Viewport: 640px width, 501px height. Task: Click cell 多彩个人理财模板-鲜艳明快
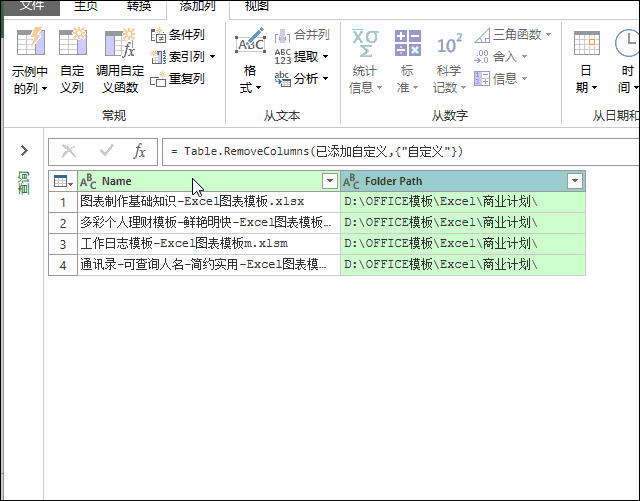coord(209,223)
